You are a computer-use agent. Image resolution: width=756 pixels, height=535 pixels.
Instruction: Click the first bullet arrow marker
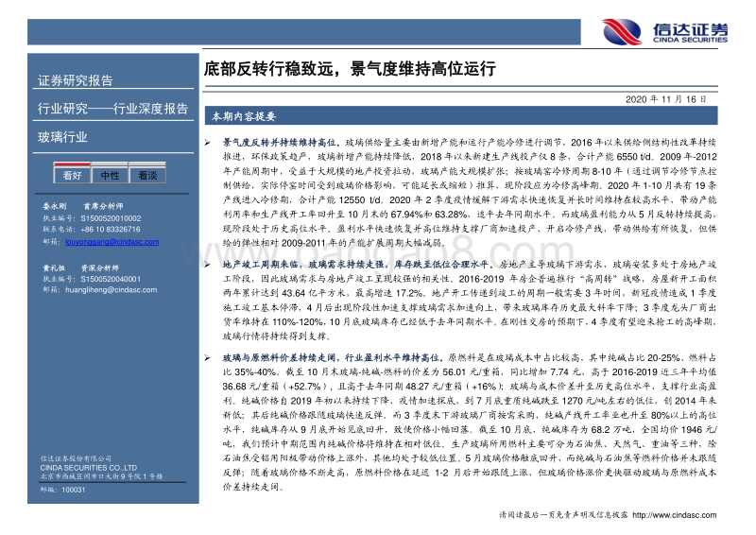click(x=207, y=143)
